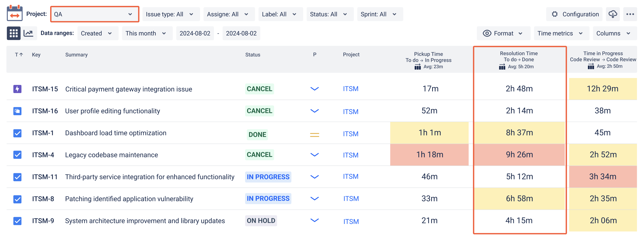Viewport: 644px width, 236px height.
Task: Click the Configuration button
Action: tap(574, 14)
